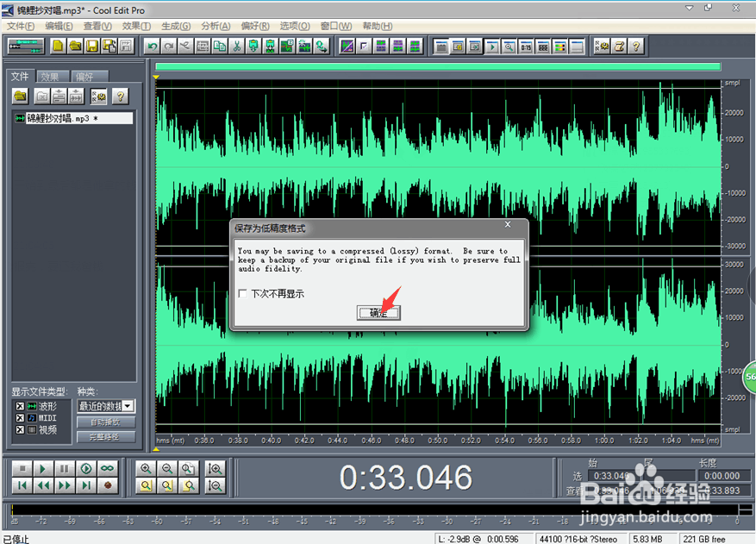The image size is (756, 544).
Task: Click the toolbar play-arrow window icon
Action: 492,47
